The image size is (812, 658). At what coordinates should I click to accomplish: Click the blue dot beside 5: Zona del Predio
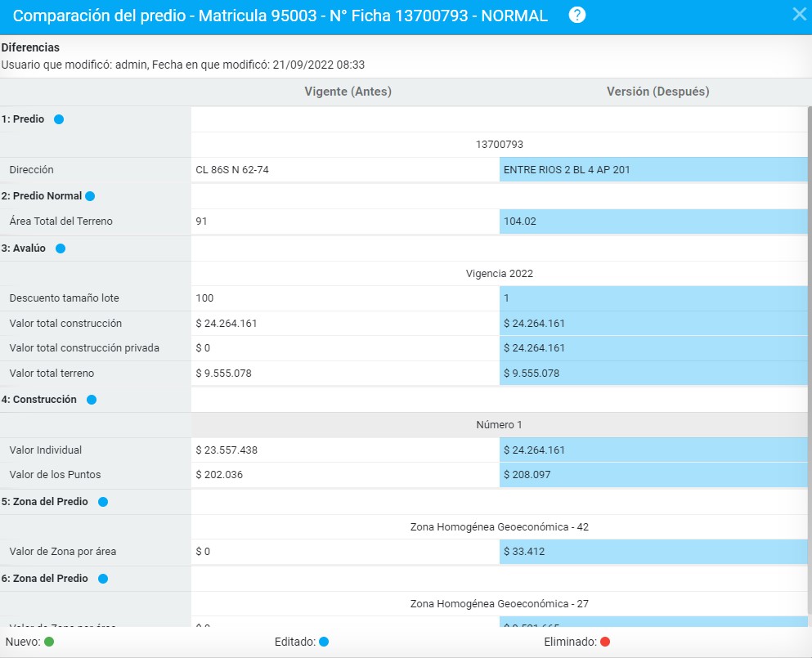coord(103,502)
